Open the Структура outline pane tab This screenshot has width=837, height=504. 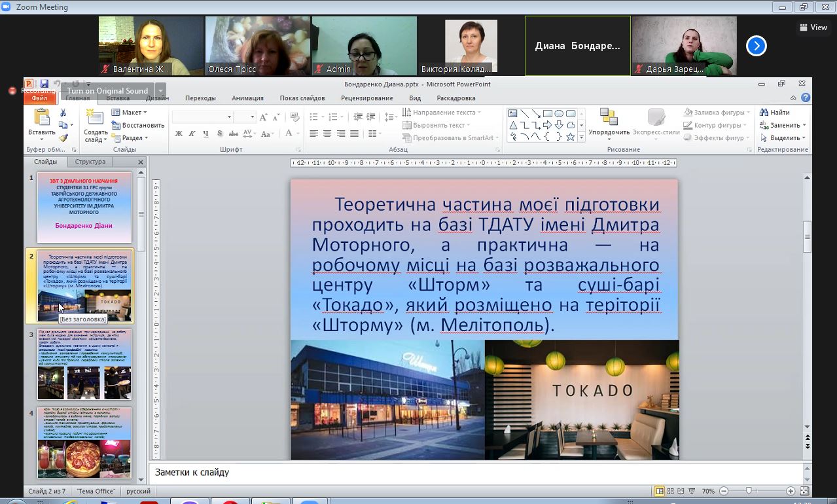90,162
